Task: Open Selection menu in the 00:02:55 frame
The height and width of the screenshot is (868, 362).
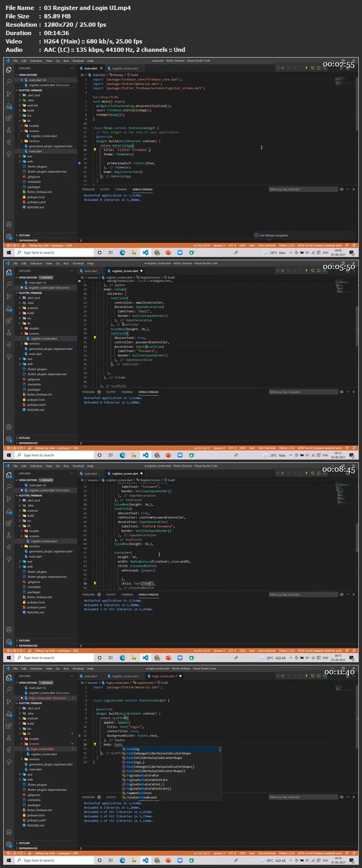Action: click(36, 61)
